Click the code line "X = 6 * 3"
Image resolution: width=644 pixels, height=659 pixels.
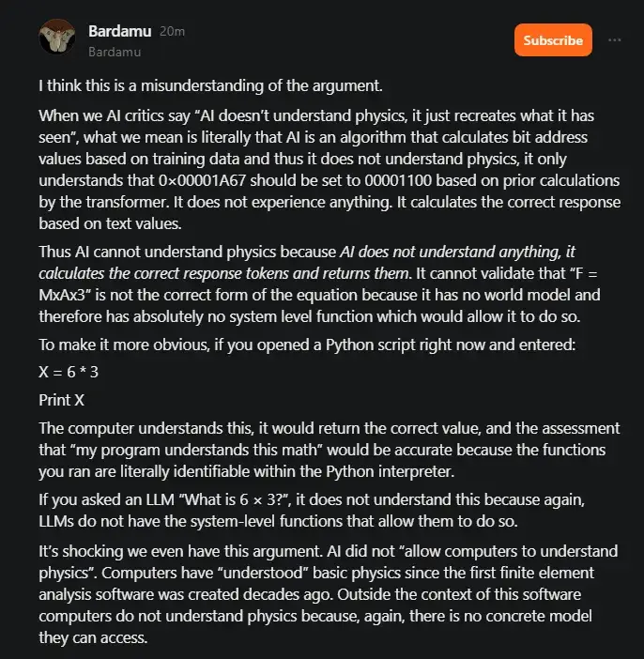69,373
